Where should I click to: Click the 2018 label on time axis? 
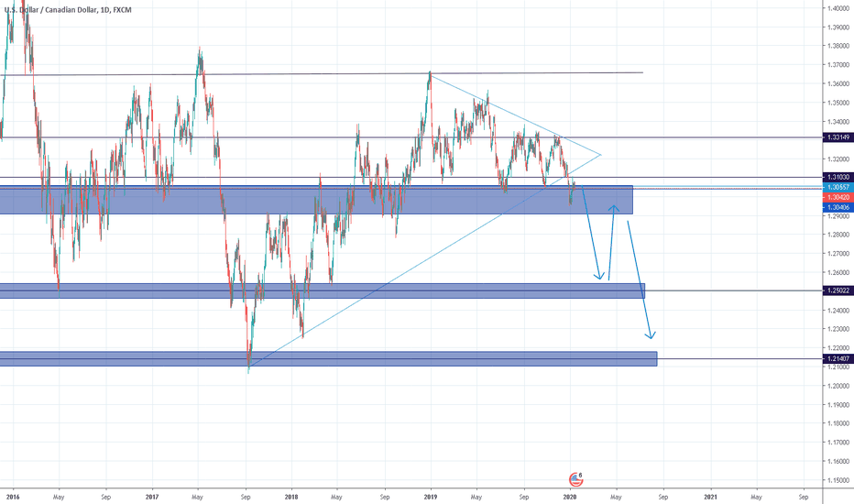(x=290, y=496)
